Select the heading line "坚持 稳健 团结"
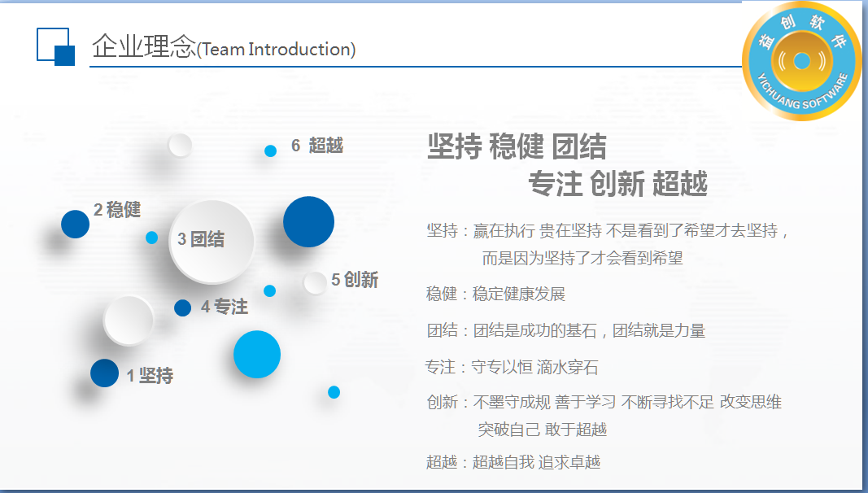The height and width of the screenshot is (493, 868). 517,146
